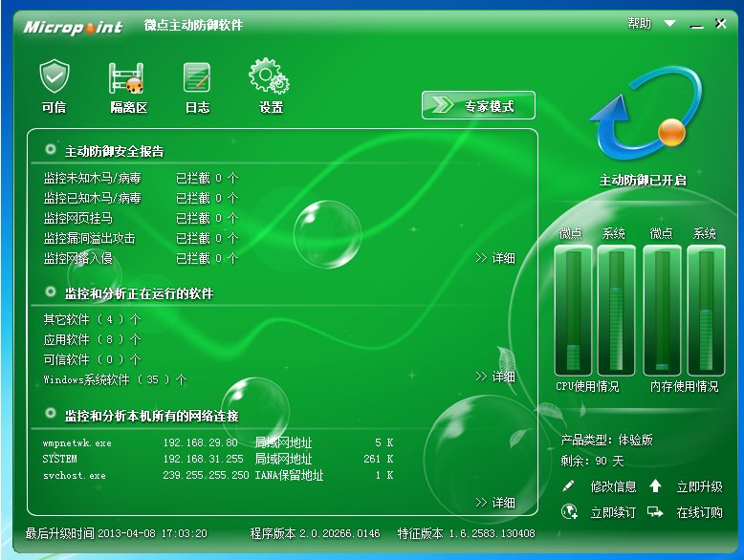Select the wmpnetwk.exe connection row

coord(218,442)
